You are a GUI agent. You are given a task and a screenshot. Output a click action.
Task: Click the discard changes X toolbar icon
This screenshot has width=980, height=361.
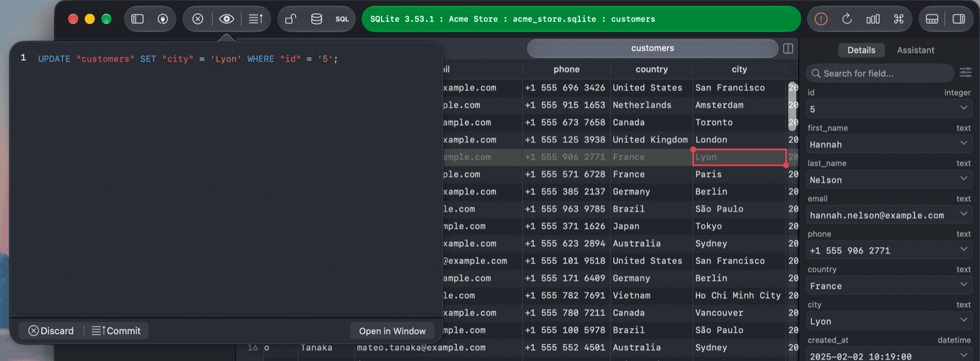click(x=198, y=19)
